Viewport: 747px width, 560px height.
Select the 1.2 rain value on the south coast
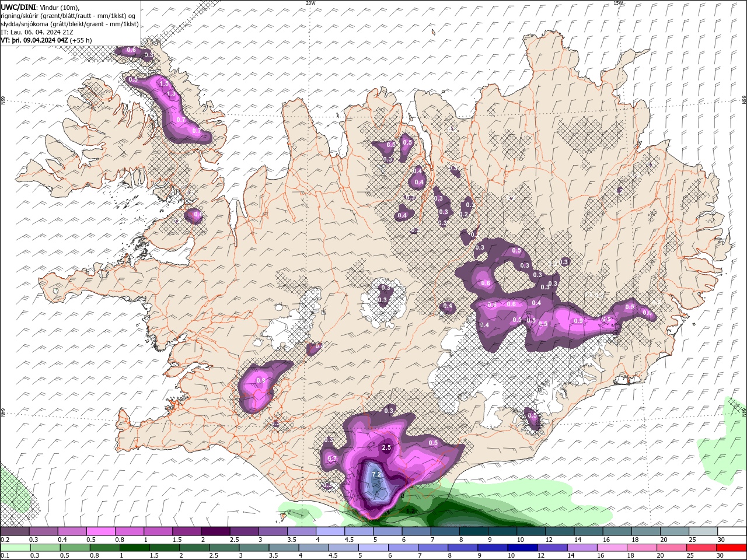[410, 511]
